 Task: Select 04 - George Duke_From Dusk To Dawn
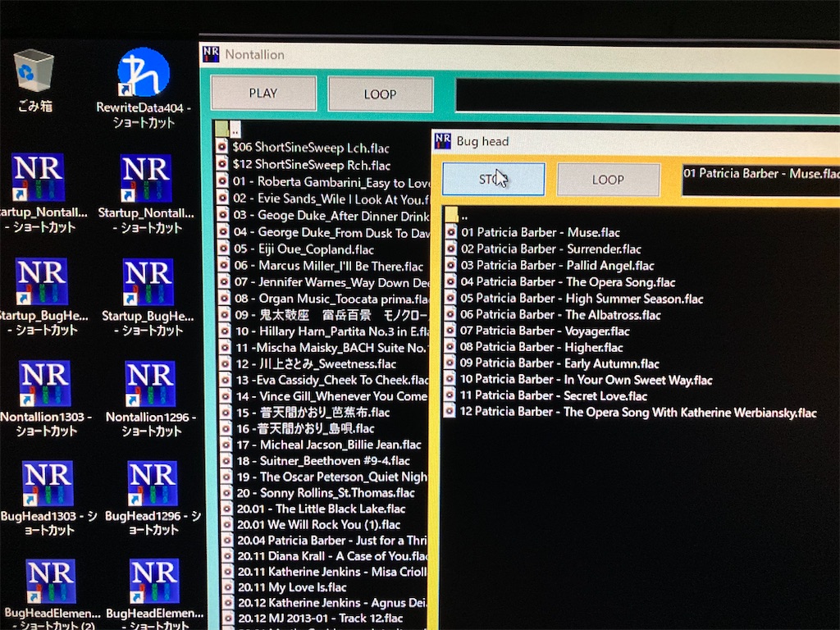(331, 232)
